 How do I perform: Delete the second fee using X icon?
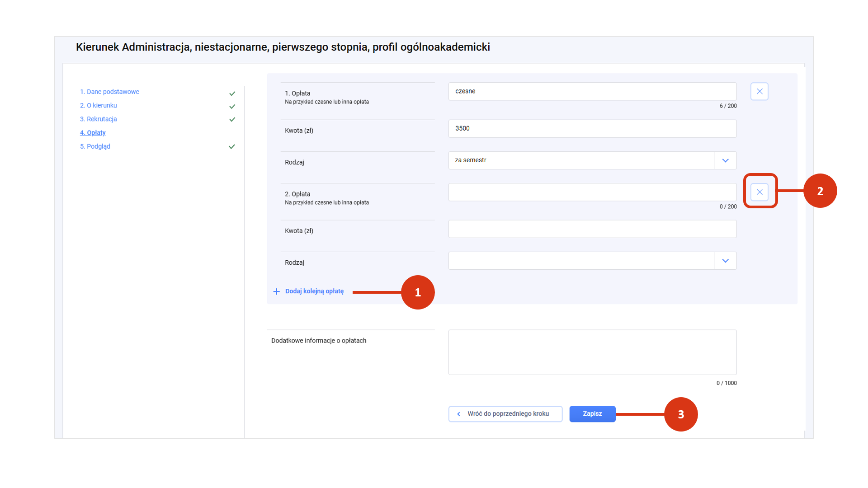(759, 192)
